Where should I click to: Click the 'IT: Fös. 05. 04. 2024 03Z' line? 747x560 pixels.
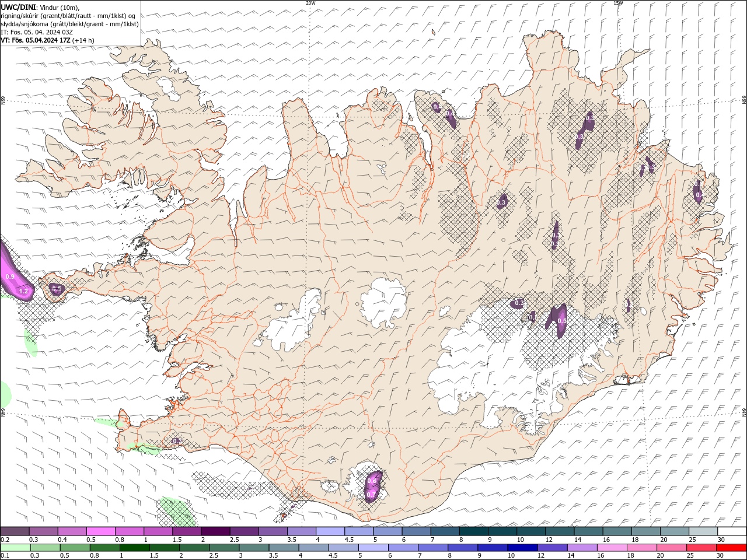37,32
